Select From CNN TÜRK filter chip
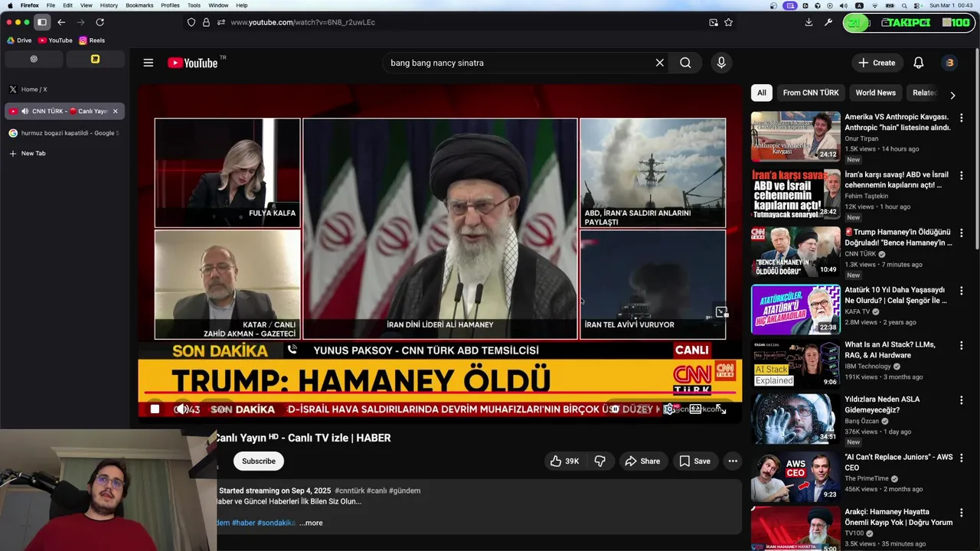The image size is (980, 551). [x=811, y=93]
